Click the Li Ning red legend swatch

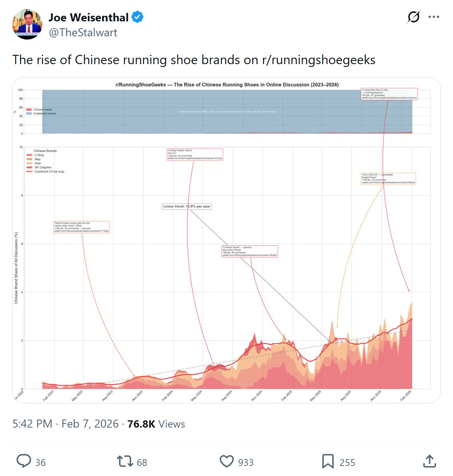pyautogui.click(x=29, y=155)
